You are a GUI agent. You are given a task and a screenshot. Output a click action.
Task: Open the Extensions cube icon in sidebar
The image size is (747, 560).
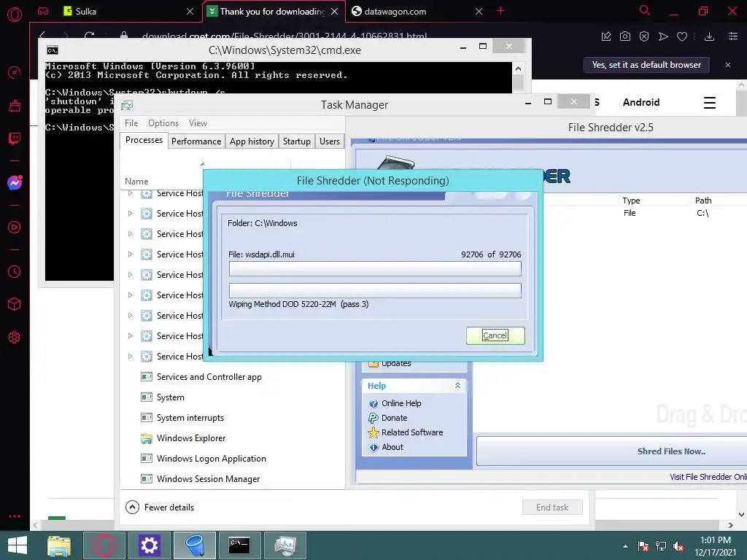[x=15, y=304]
